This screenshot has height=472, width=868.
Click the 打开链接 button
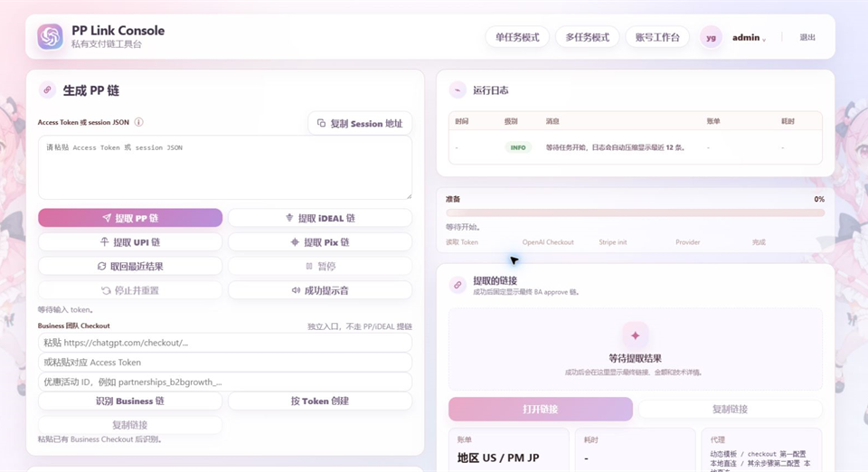(x=541, y=409)
